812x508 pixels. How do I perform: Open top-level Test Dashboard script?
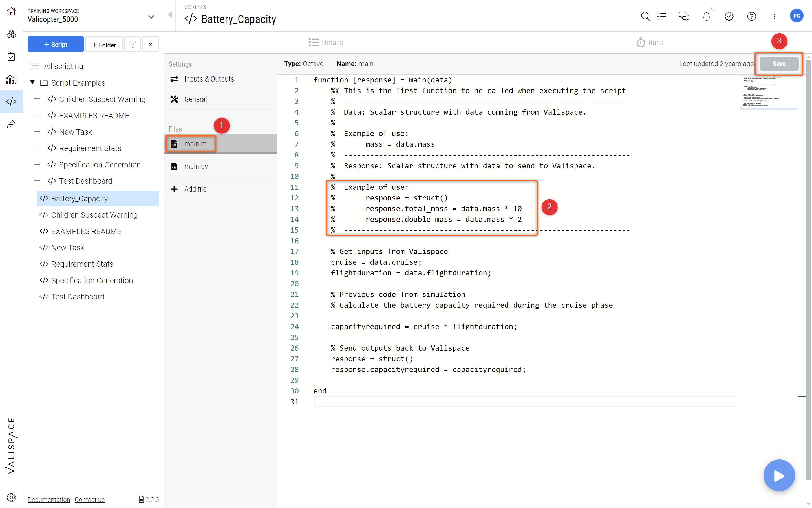(x=78, y=297)
